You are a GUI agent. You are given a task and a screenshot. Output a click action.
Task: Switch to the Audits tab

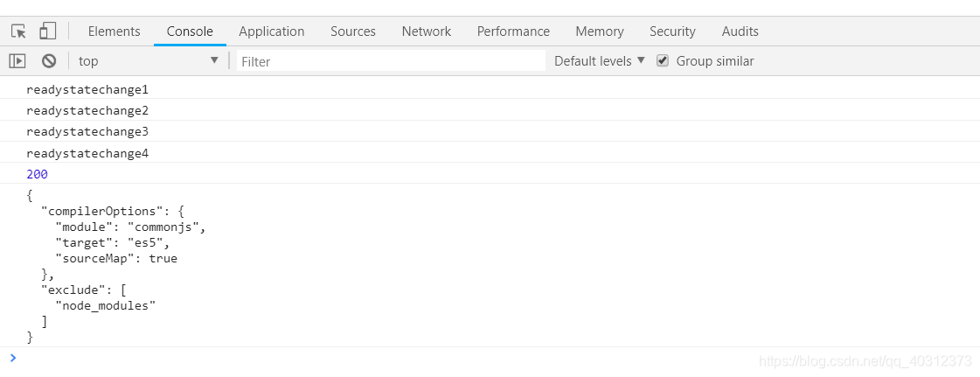point(740,31)
